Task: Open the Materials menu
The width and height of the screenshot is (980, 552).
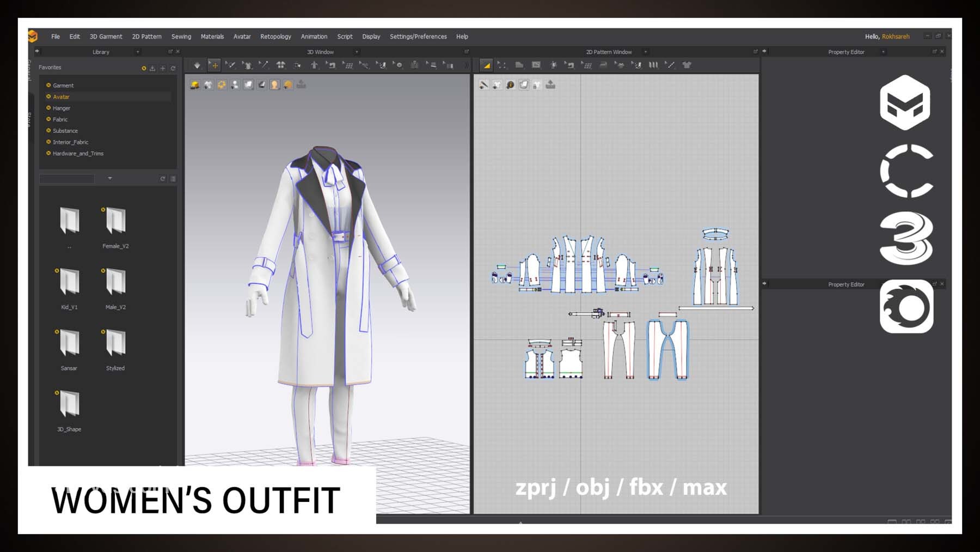Action: tap(212, 37)
